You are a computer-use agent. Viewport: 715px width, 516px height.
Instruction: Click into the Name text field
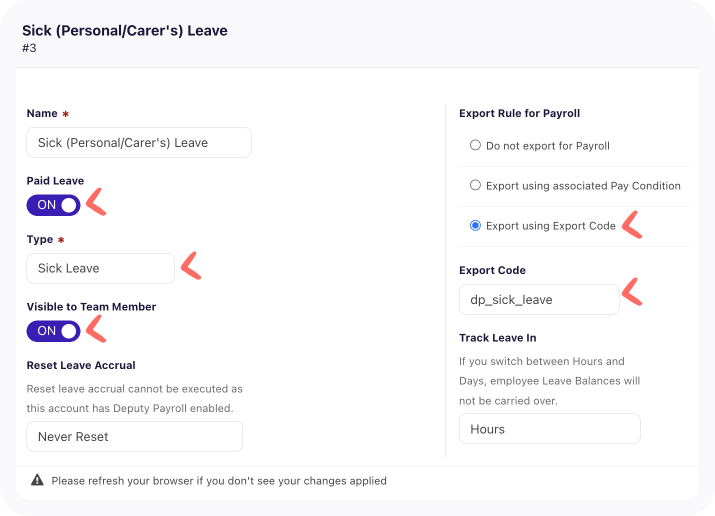pos(139,143)
